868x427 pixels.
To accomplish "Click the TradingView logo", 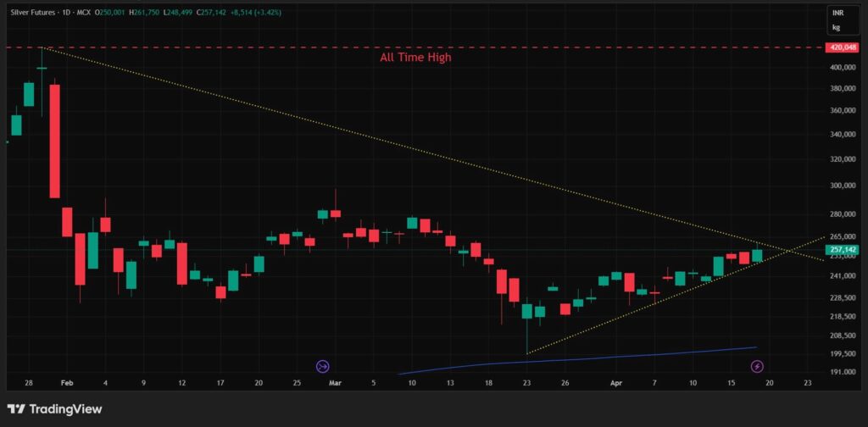I will click(x=16, y=409).
